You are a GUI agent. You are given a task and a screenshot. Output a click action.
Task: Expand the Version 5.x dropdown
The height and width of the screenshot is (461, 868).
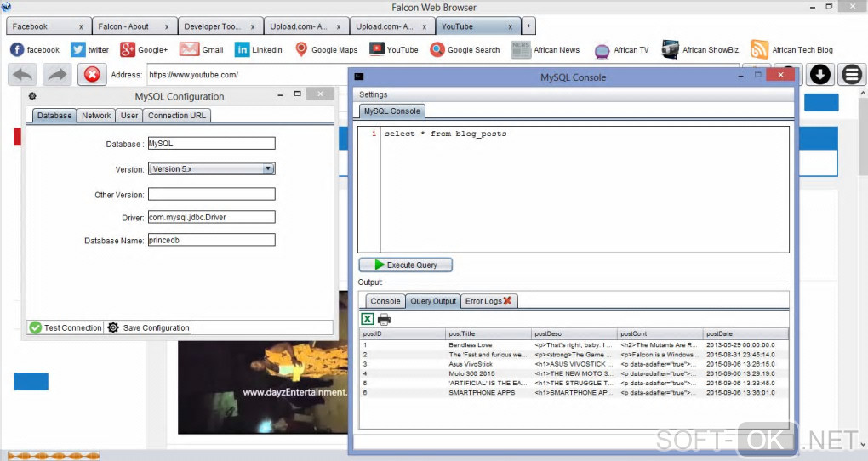coord(268,168)
